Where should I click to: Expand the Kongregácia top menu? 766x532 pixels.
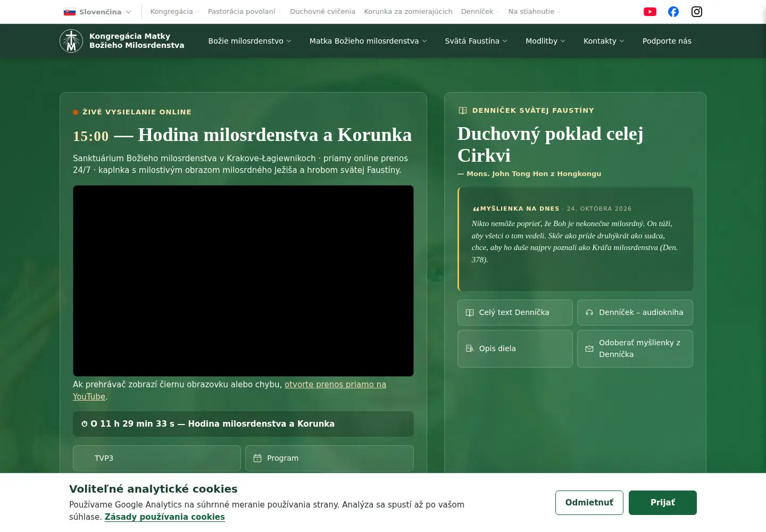pyautogui.click(x=174, y=12)
